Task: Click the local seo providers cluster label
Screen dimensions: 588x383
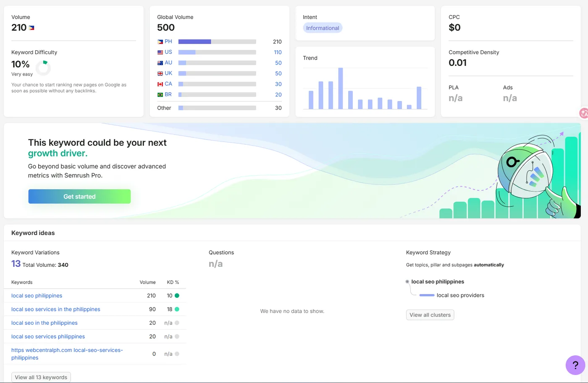Action: [x=460, y=295]
